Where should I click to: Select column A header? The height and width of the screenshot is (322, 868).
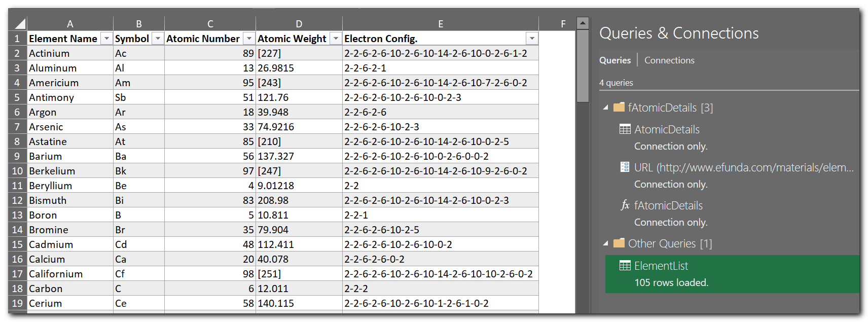pyautogui.click(x=70, y=24)
